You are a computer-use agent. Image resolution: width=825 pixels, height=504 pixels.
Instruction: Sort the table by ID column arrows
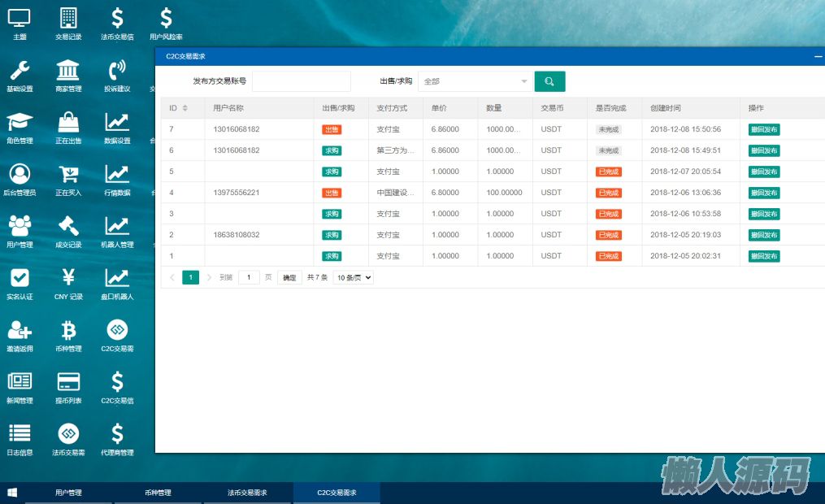[185, 108]
